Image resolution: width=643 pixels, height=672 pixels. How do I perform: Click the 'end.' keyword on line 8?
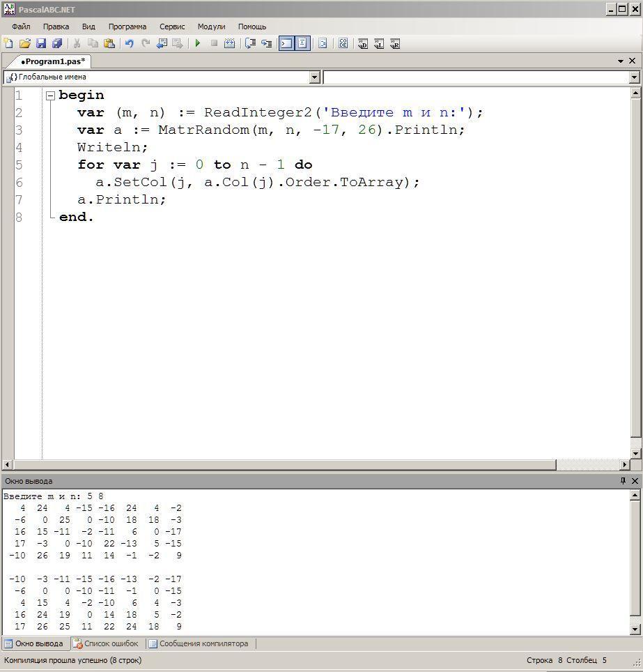[76, 217]
